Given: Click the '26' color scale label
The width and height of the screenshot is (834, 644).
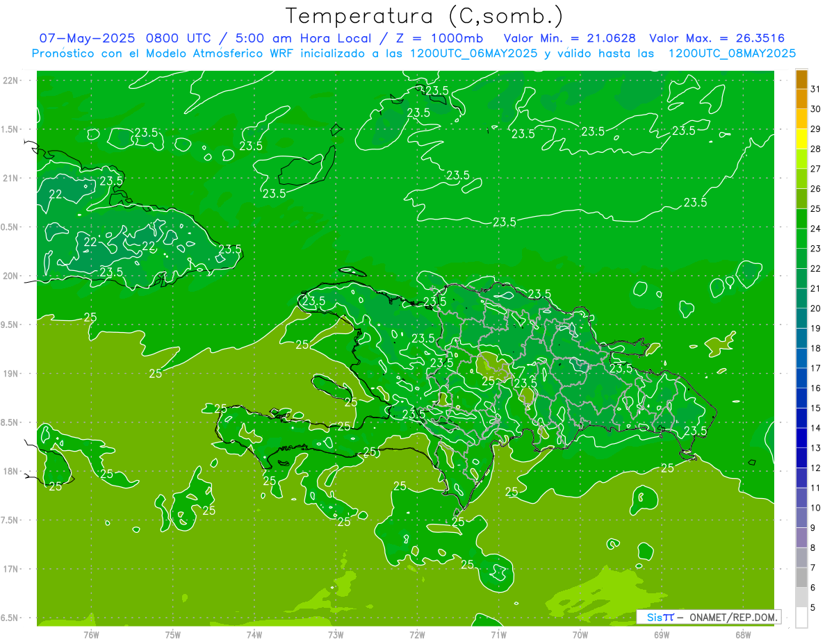Looking at the screenshot, I should [x=816, y=189].
